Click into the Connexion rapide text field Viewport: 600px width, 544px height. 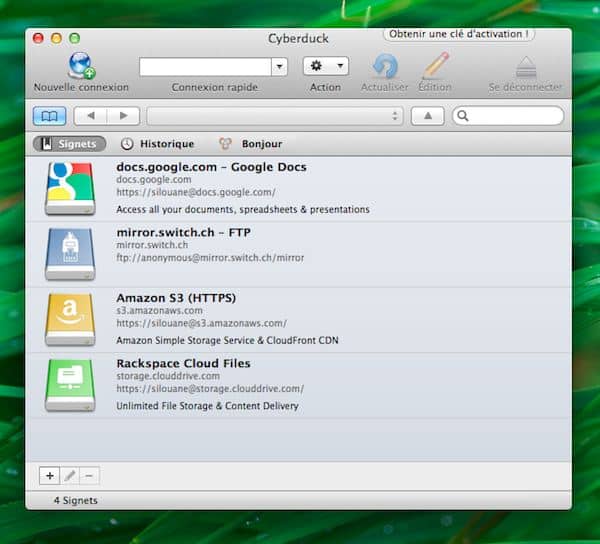[205, 67]
